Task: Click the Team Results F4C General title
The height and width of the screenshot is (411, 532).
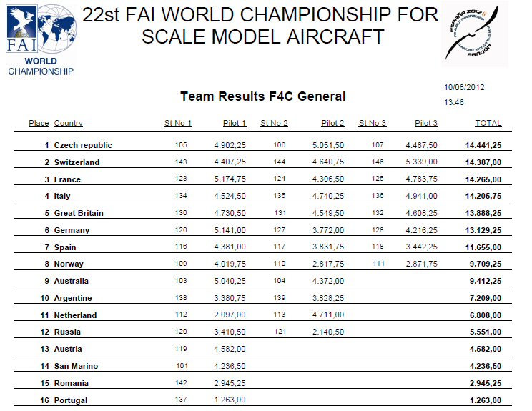Action: (x=263, y=96)
